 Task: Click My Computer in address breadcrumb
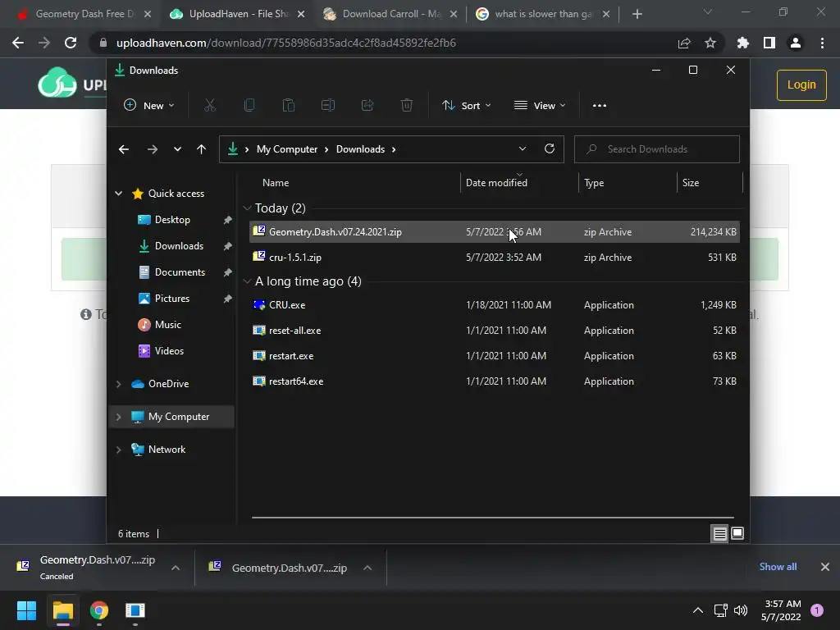286,149
